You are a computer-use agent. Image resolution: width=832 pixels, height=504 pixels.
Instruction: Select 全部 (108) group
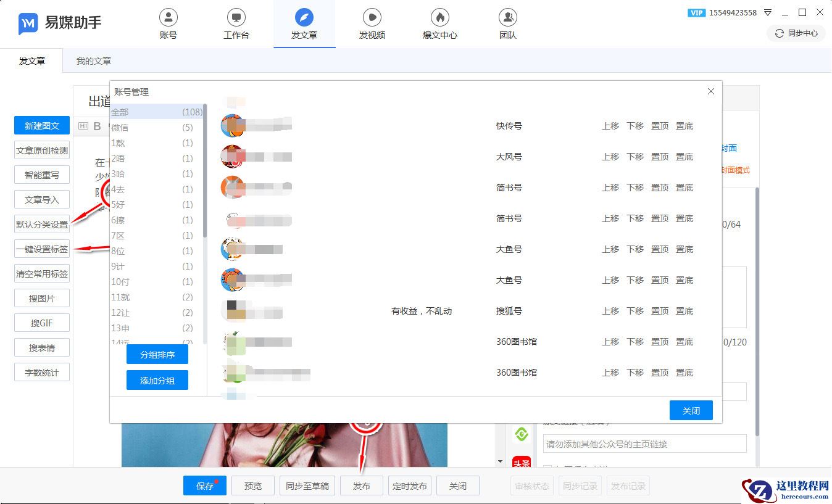coord(157,112)
